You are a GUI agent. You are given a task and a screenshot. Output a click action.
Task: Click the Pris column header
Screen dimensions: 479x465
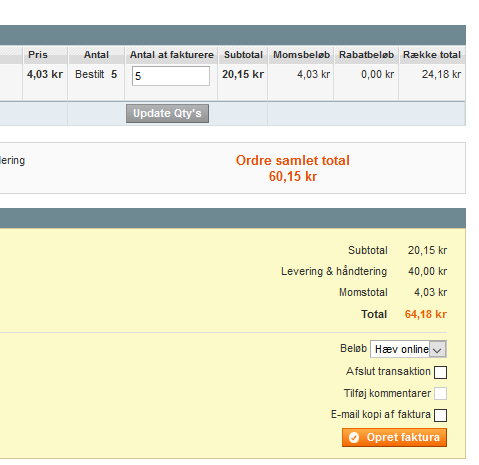pyautogui.click(x=38, y=55)
